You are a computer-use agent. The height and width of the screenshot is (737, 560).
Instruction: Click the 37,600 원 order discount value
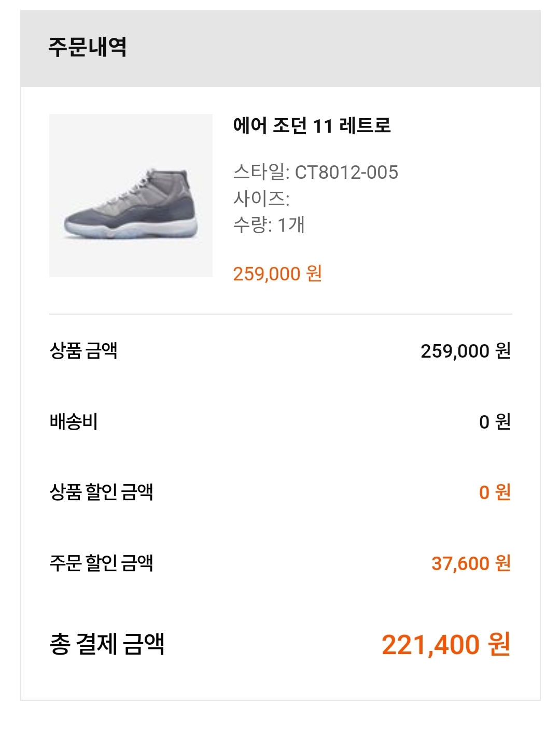[x=471, y=563]
